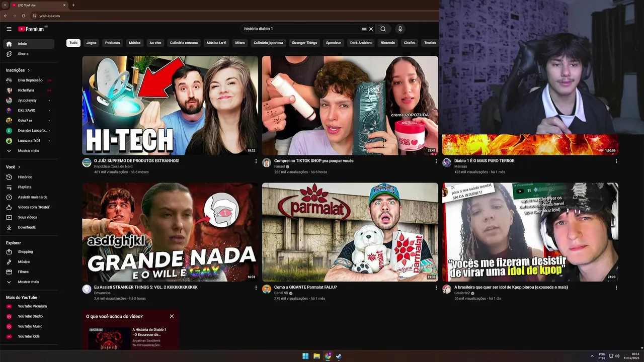
Task: Select the Podcasts filter chip
Action: pos(113,43)
